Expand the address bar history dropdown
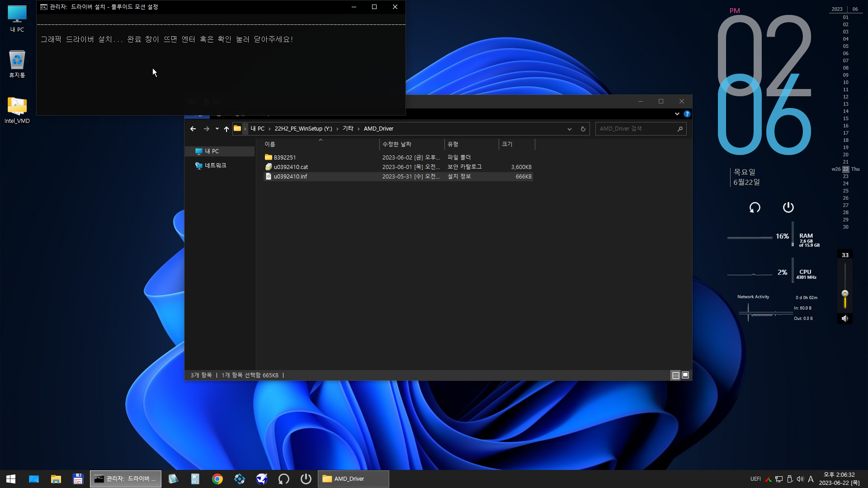 pyautogui.click(x=570, y=129)
